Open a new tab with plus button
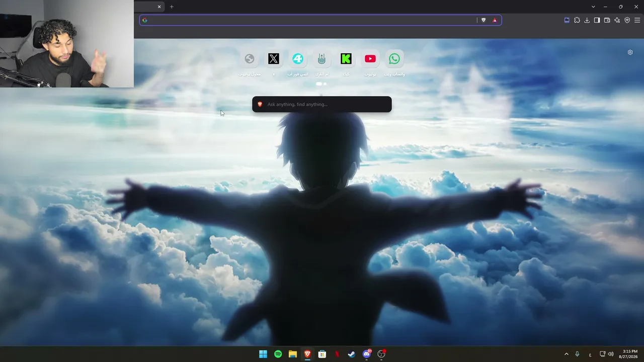The width and height of the screenshot is (644, 362). (172, 7)
